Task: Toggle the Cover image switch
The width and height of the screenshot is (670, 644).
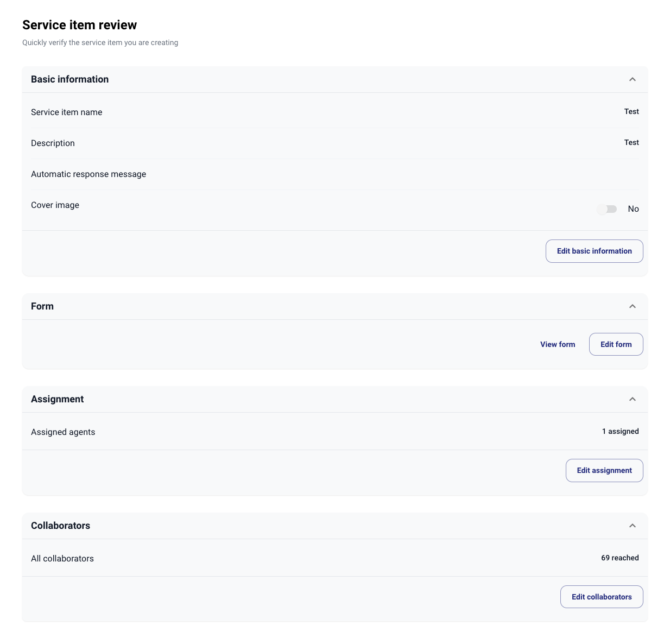Action: point(607,209)
